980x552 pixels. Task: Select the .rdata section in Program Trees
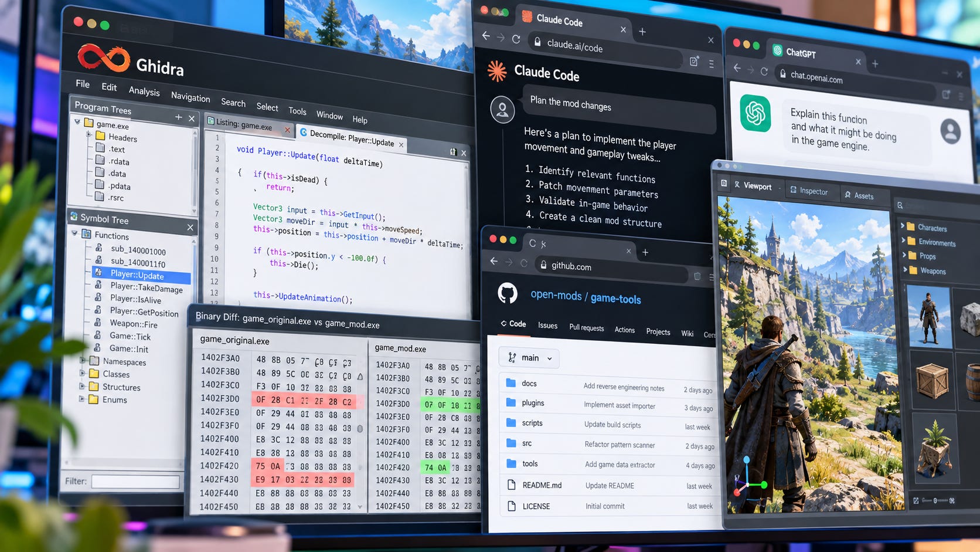(119, 161)
